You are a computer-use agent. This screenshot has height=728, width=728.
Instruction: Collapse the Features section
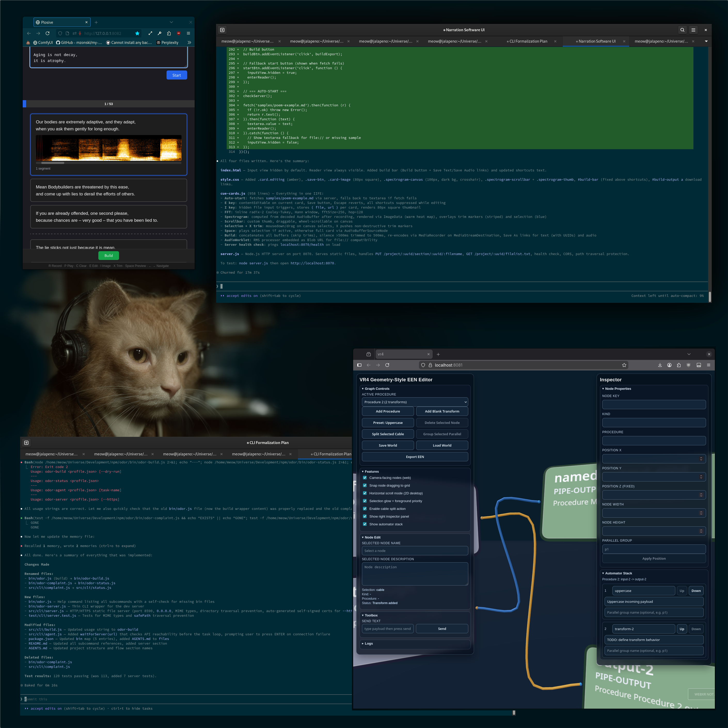(371, 471)
